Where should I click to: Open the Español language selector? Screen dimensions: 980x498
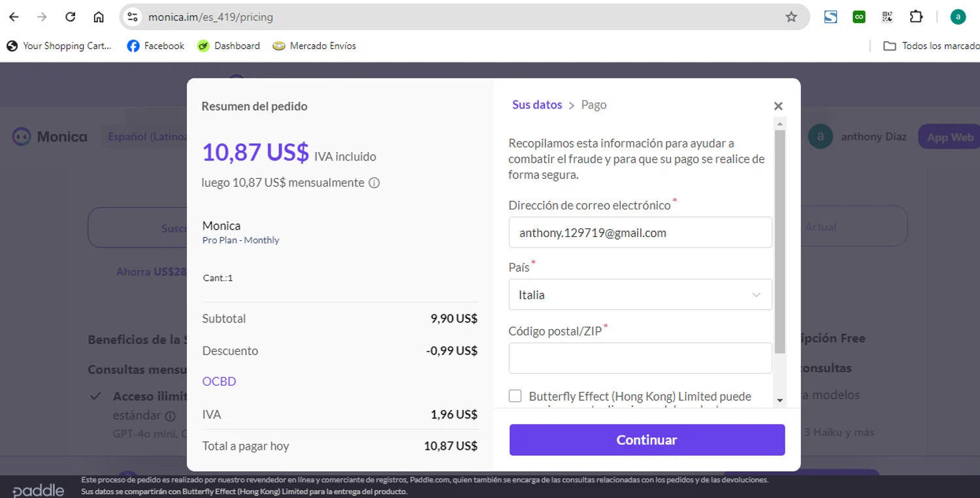point(145,137)
